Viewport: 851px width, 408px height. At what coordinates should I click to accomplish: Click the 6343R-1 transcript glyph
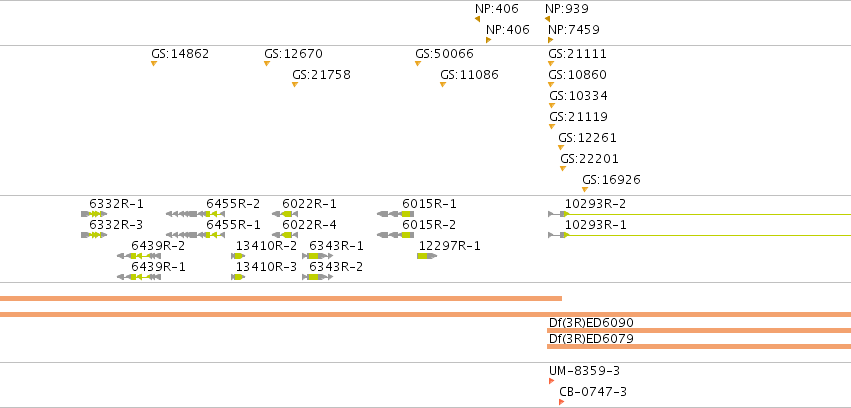317,256
